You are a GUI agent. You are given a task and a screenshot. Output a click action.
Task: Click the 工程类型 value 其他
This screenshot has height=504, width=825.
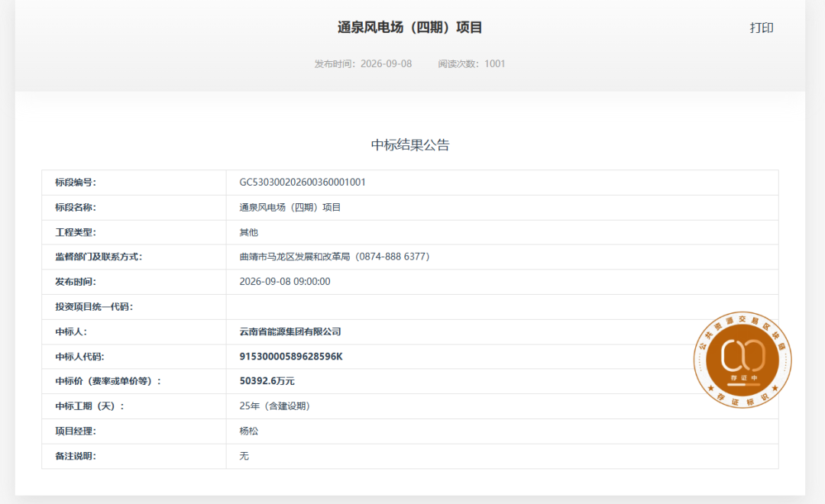[249, 232]
